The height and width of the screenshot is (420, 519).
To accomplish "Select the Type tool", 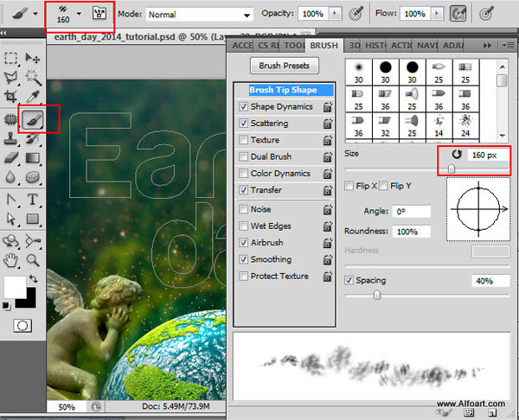I will (x=33, y=200).
